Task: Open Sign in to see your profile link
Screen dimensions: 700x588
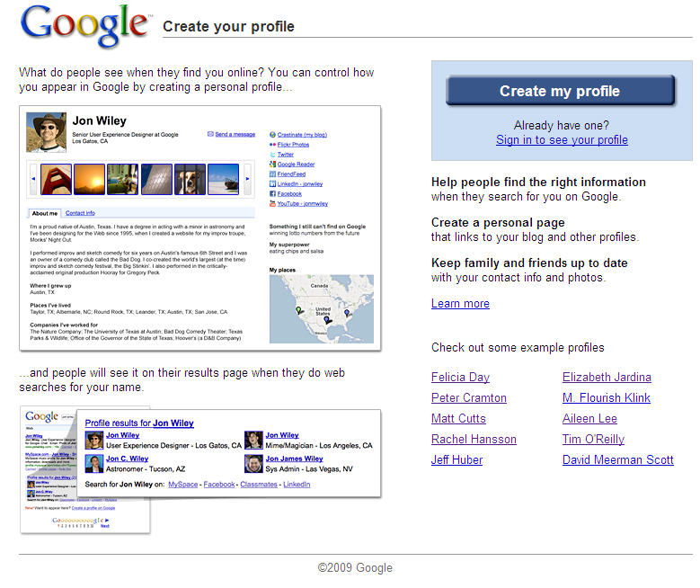Action: tap(562, 140)
